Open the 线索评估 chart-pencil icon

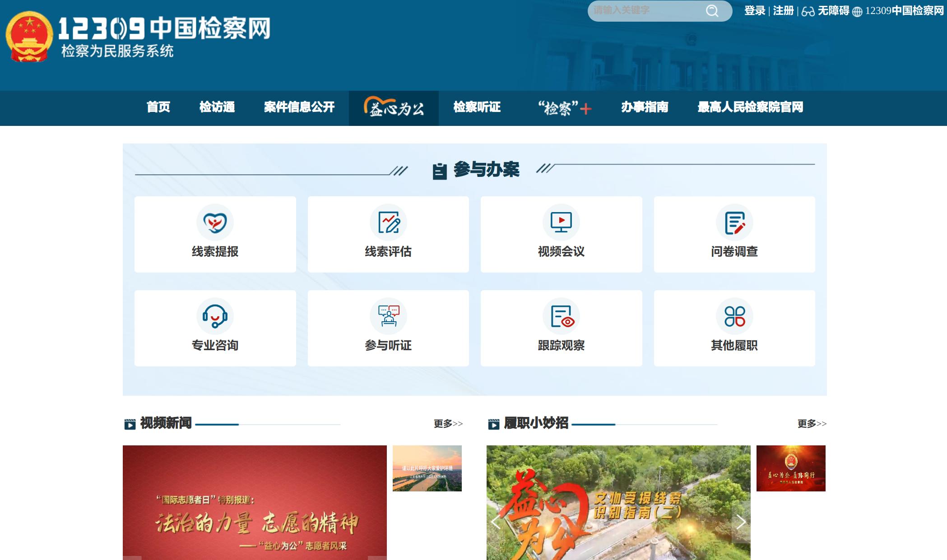388,222
